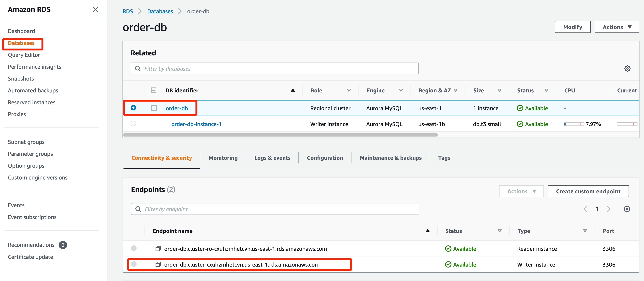This screenshot has height=281, width=644.
Task: Select the cluster-ro reader endpoint radio
Action: [x=134, y=248]
